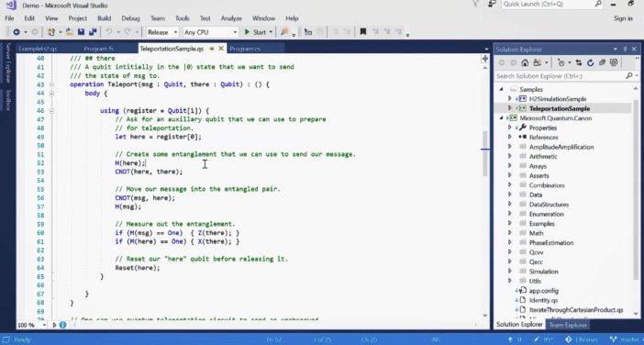Click the Save file icon
The width and height of the screenshot is (644, 345).
(x=82, y=32)
